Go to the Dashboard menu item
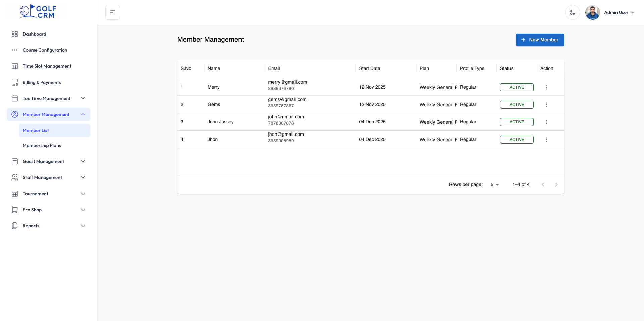Screen dimensions: 644x321 pyautogui.click(x=48, y=34)
